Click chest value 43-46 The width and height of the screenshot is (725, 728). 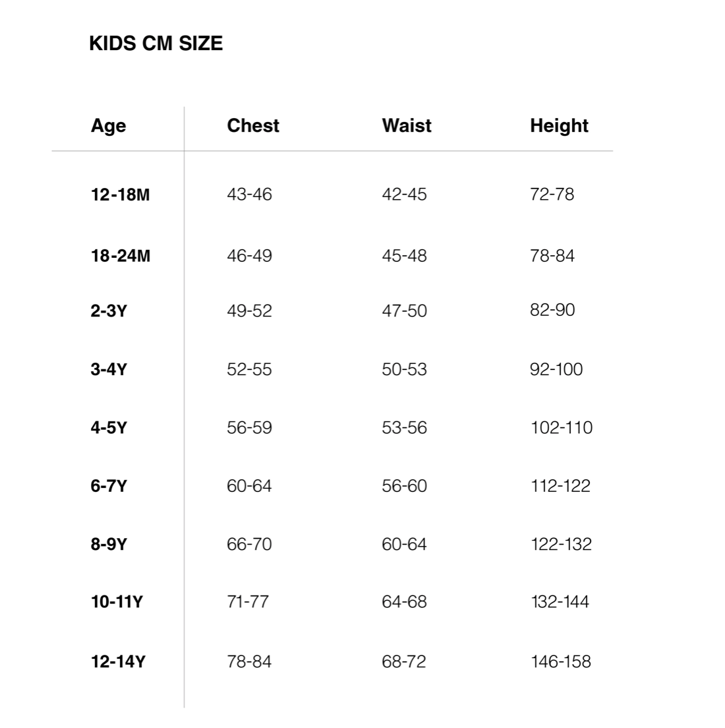click(x=249, y=194)
